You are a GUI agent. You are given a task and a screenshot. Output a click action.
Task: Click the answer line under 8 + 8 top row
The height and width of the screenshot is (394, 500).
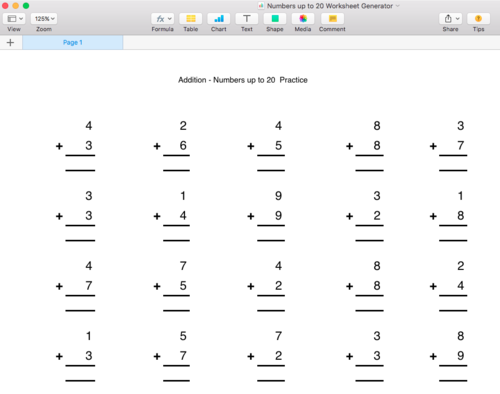click(x=369, y=170)
